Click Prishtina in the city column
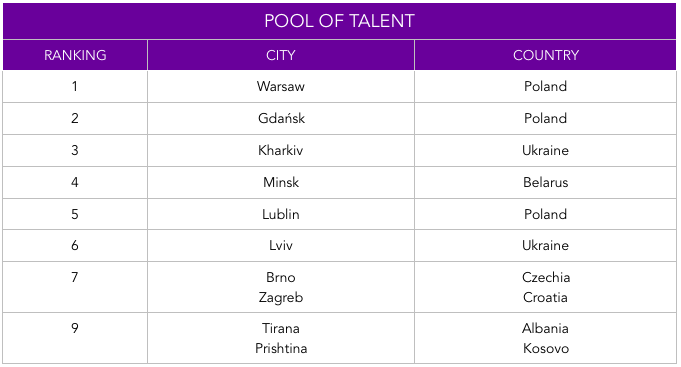This screenshot has height=367, width=681. [x=281, y=348]
